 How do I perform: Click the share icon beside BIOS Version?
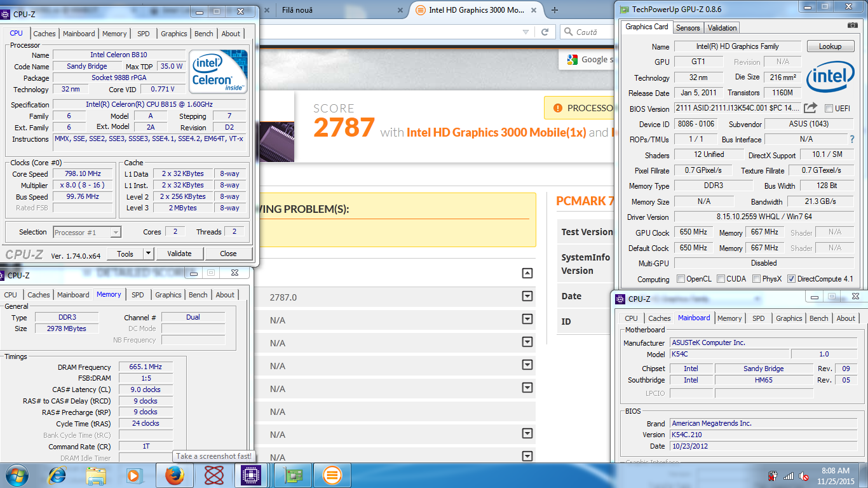point(810,108)
